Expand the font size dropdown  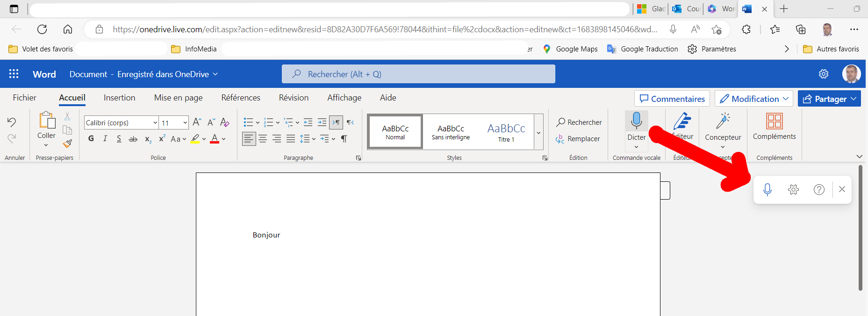coord(185,123)
